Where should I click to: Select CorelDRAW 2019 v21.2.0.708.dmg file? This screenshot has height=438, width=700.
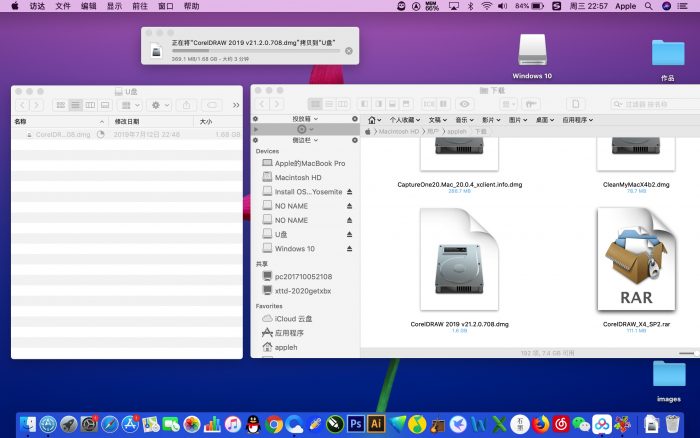click(459, 262)
